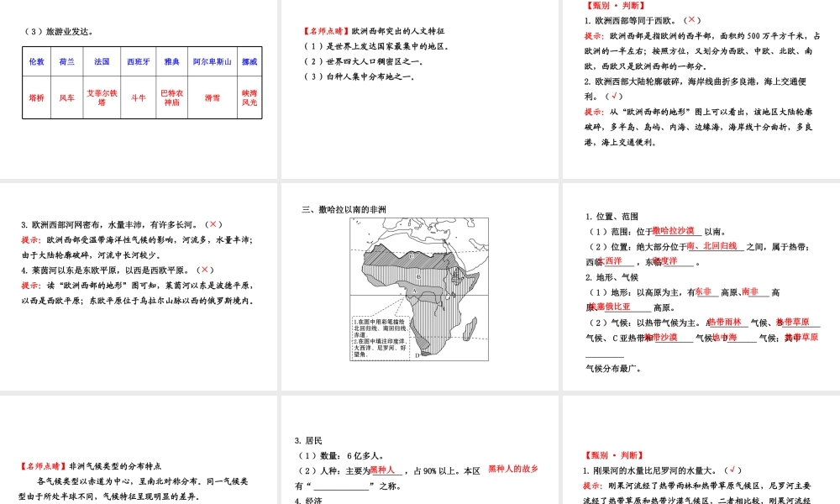The image size is (840, 504).
Task: Click the title 三、撒哈拉以南的非洲
Action: (344, 209)
